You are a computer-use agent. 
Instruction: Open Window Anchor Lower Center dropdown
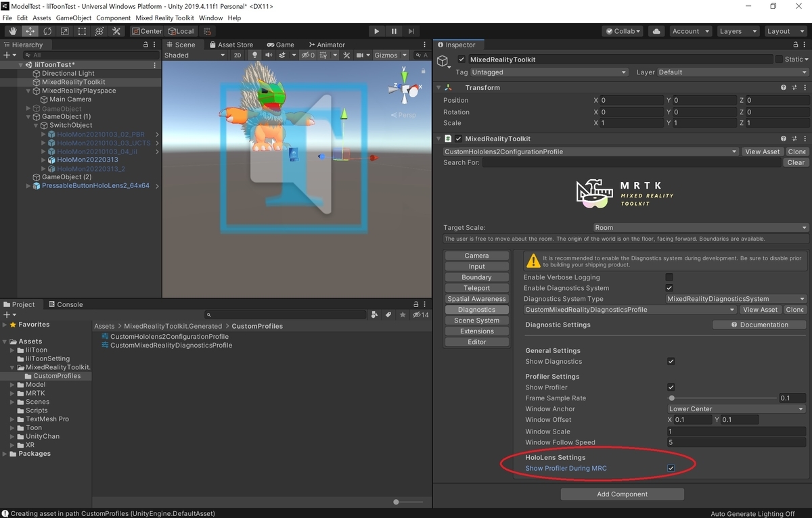(736, 408)
